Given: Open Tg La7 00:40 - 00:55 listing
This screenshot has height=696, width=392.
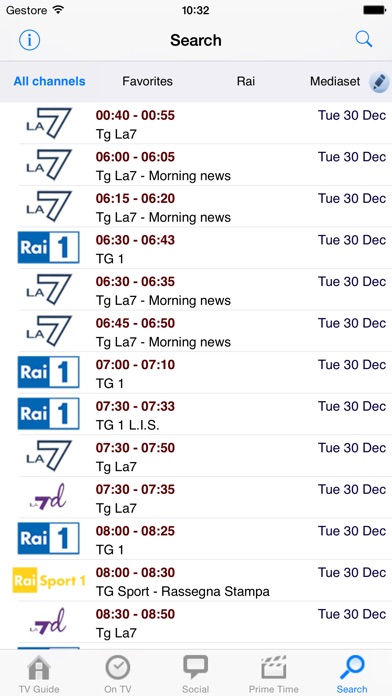Looking at the screenshot, I should tap(196, 123).
